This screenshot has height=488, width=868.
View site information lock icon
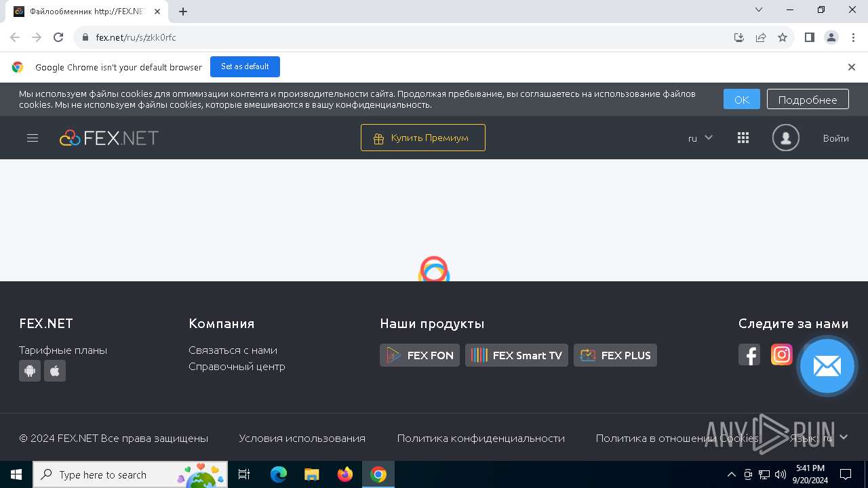click(x=85, y=37)
